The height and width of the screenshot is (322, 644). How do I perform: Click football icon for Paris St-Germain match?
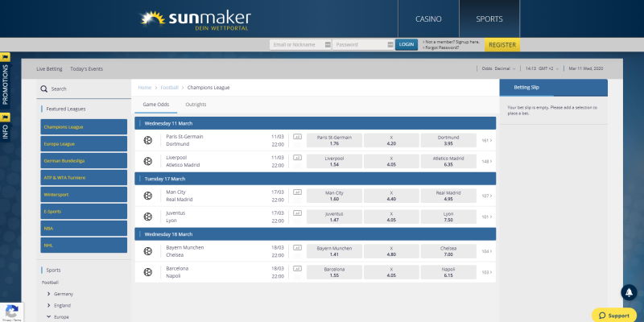(x=148, y=140)
